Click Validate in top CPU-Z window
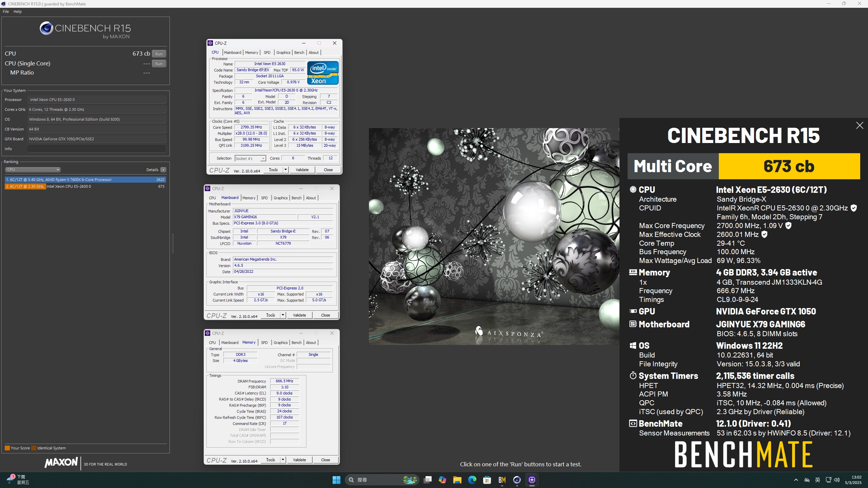This screenshot has height=488, width=868. 302,170
